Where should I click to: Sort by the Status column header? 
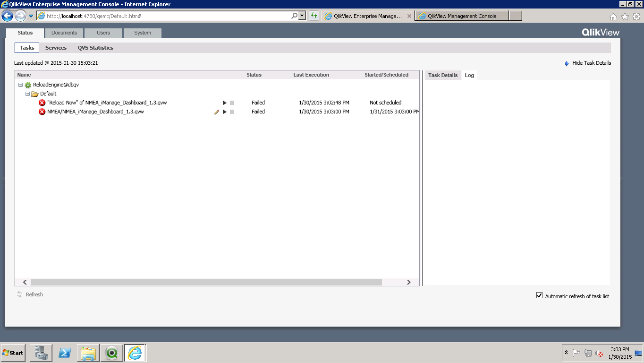(x=254, y=75)
